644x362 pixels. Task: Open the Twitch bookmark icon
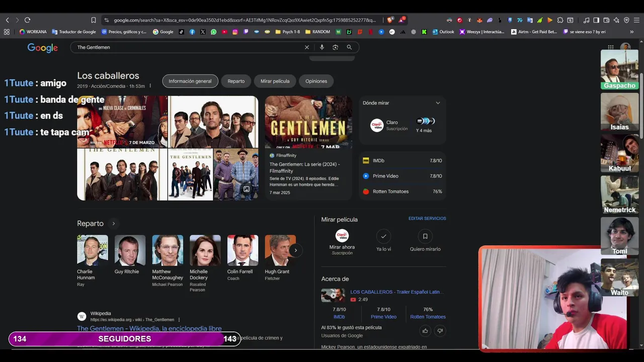point(246,32)
